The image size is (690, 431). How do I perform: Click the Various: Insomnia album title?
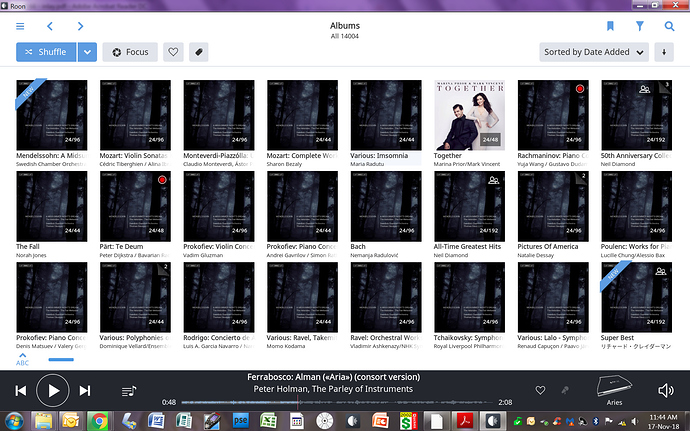pos(379,155)
